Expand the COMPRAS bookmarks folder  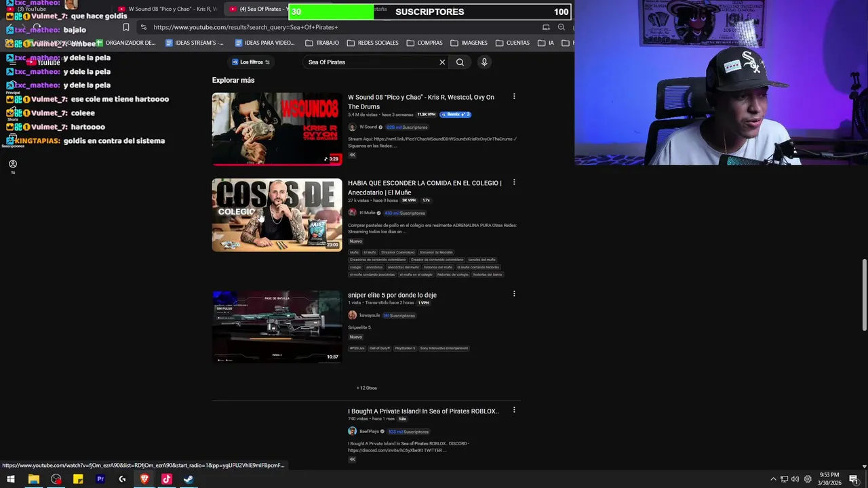tap(425, 43)
